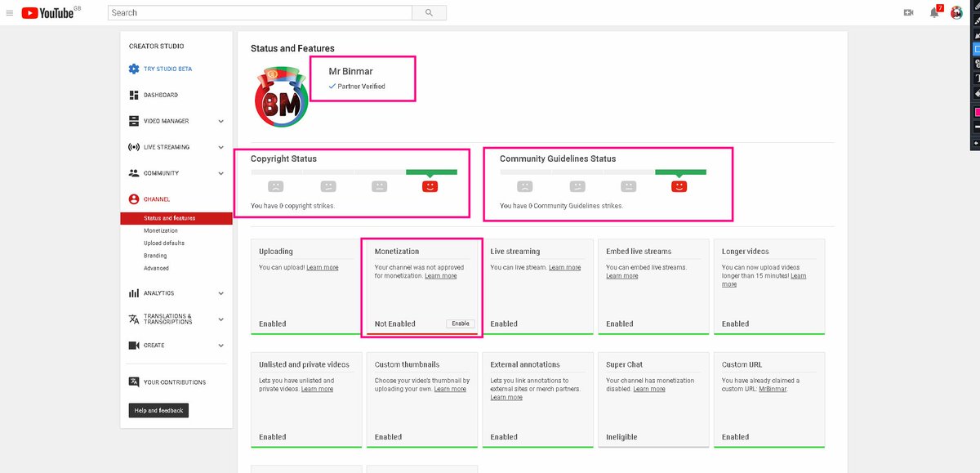Open Learn more in Super Chat card

pos(649,389)
